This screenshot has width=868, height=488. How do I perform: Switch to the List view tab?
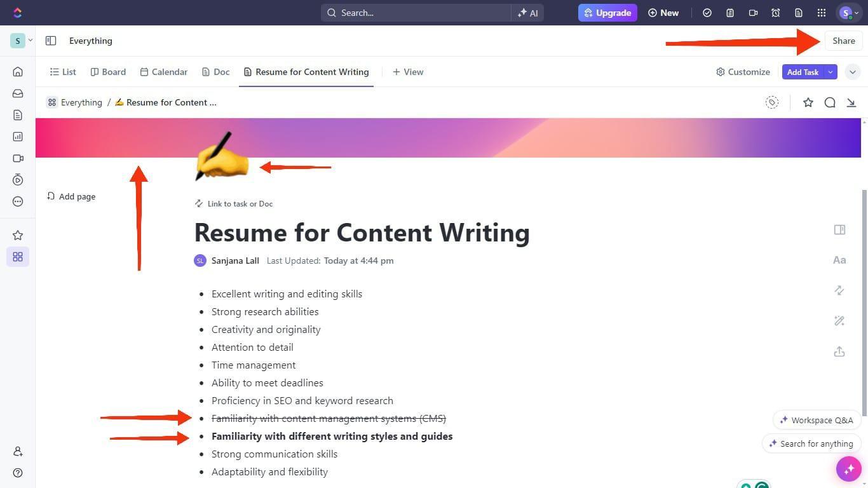pos(63,72)
